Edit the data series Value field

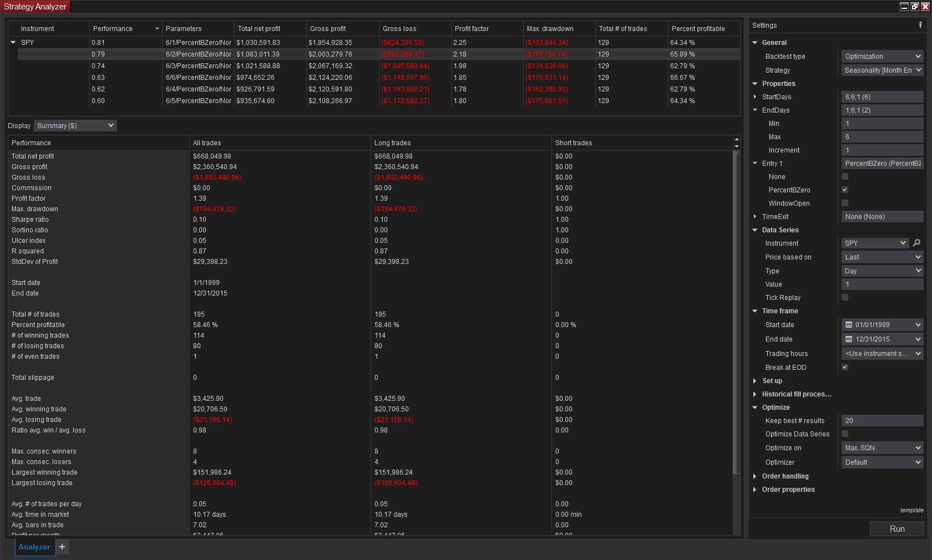883,284
